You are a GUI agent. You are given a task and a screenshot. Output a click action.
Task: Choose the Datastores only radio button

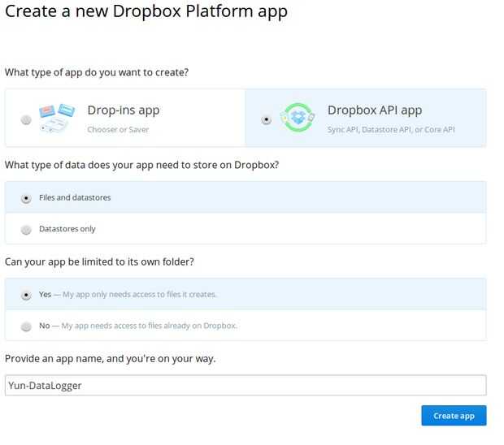click(x=27, y=229)
